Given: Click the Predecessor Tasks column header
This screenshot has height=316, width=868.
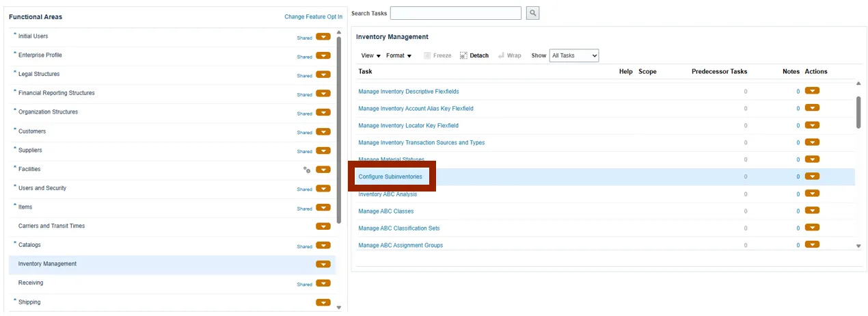Looking at the screenshot, I should click(719, 71).
